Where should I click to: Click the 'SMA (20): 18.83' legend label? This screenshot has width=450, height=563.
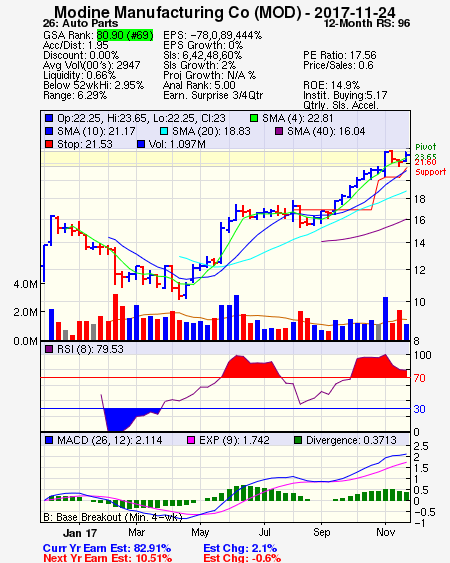(211, 131)
